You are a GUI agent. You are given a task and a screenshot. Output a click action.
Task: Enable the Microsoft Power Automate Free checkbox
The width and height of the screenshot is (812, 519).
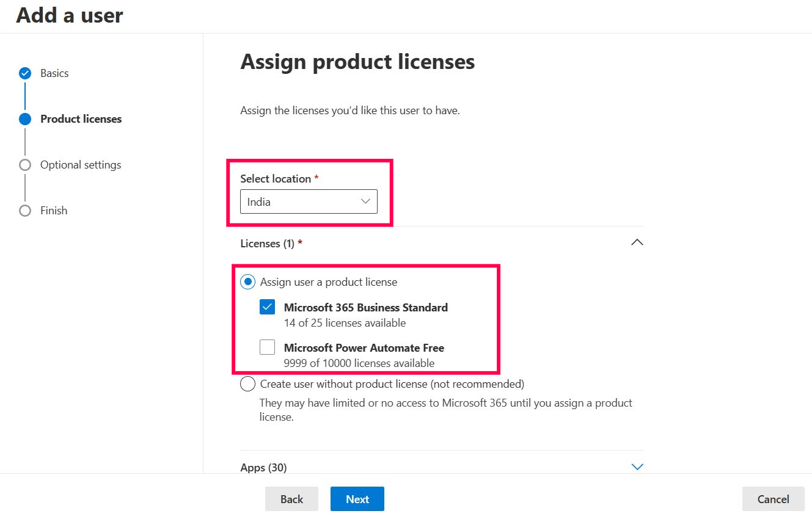coord(267,347)
